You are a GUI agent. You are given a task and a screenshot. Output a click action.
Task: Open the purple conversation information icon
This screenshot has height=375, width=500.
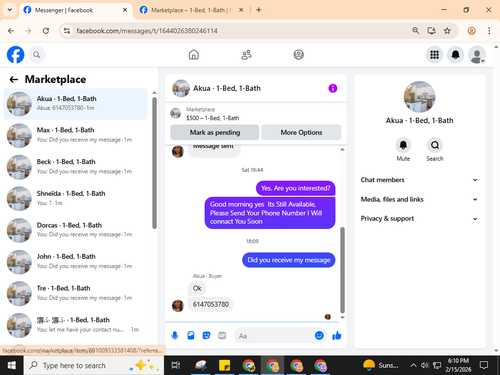coord(333,88)
